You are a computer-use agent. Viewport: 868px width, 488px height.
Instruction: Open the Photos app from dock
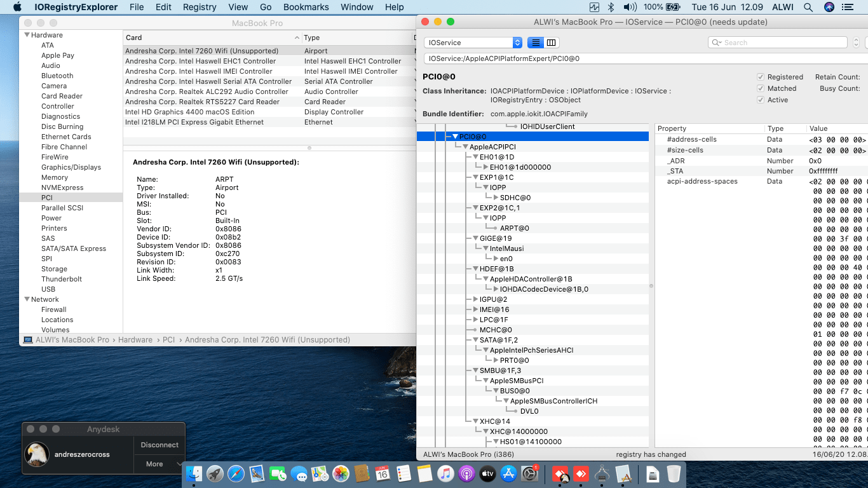pyautogui.click(x=341, y=473)
